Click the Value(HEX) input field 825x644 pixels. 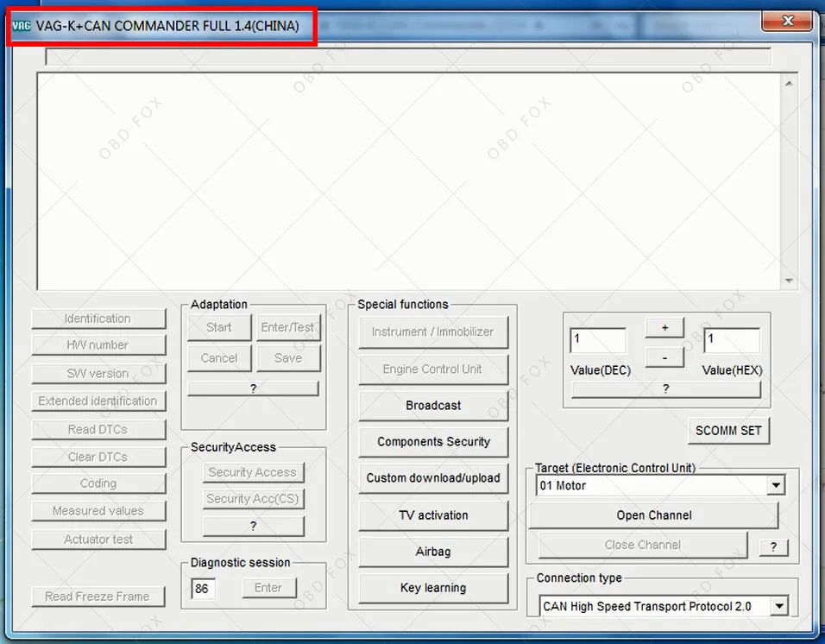[732, 340]
